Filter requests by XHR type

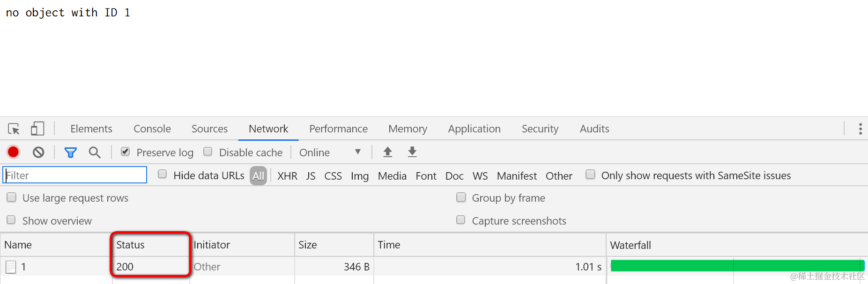287,176
